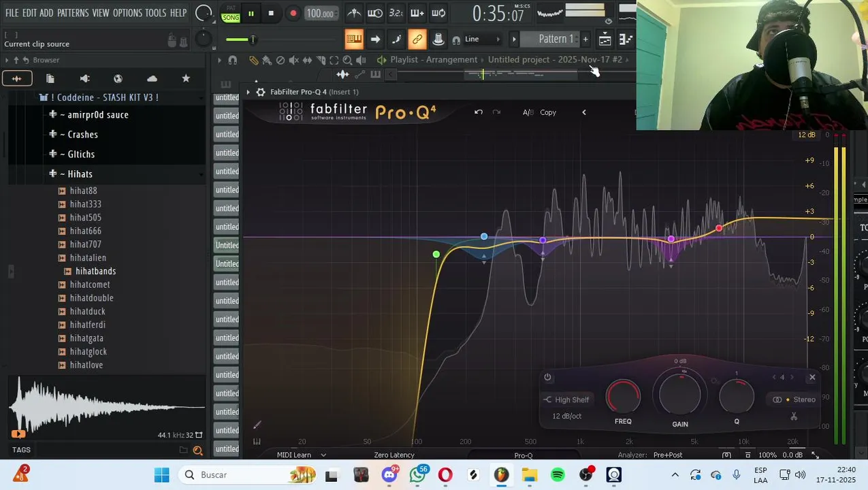868x490 pixels.
Task: Open the Options menu
Action: tap(127, 13)
